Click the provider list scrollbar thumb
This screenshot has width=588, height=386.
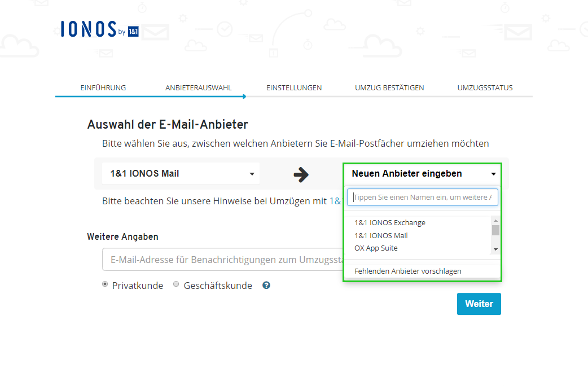[496, 230]
